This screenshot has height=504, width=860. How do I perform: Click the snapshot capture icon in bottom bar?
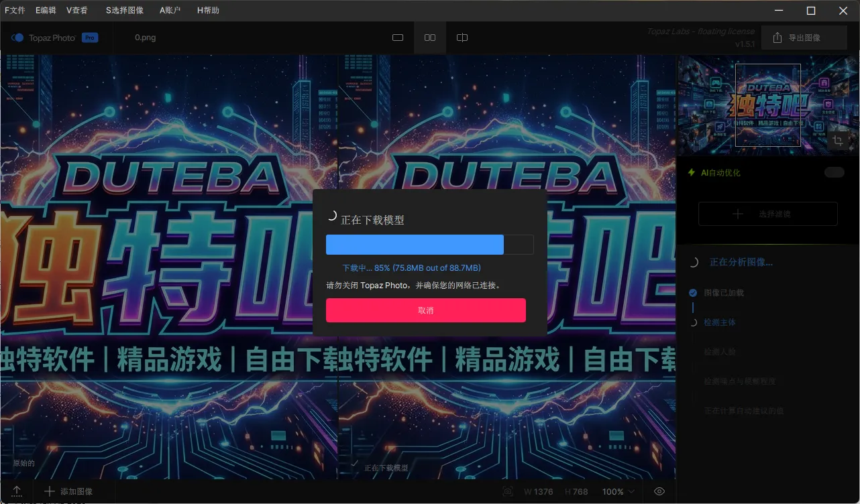point(508,491)
